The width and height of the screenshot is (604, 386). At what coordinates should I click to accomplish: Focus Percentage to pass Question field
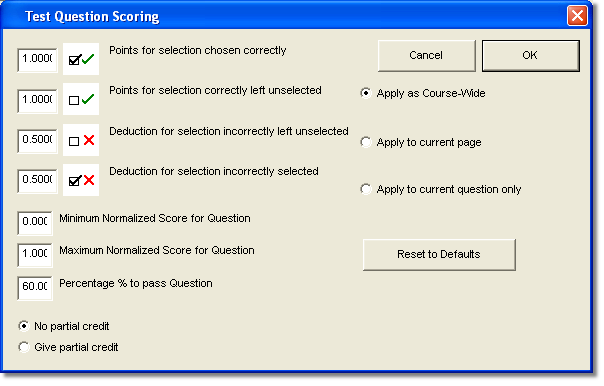(x=35, y=288)
